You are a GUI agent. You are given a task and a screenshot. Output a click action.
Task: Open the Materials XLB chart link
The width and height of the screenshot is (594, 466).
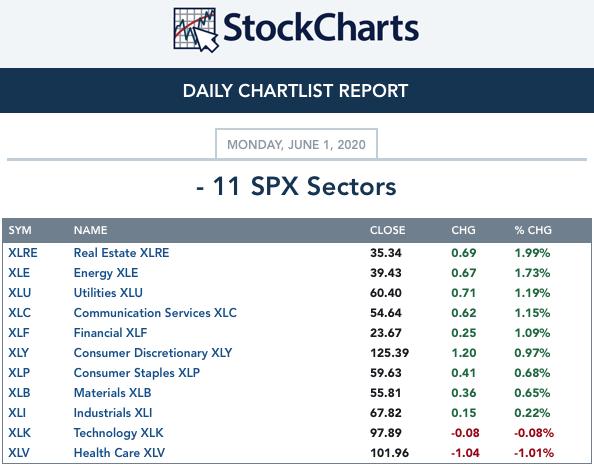pyautogui.click(x=112, y=393)
